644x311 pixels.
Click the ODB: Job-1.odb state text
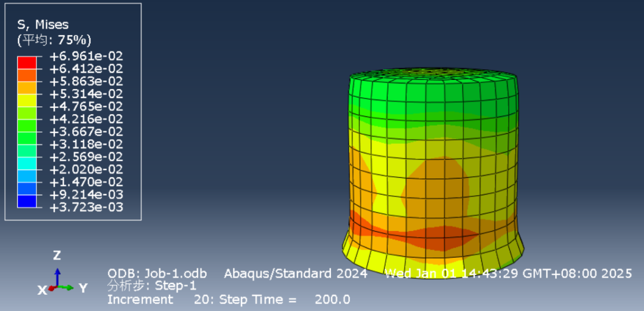[x=157, y=273]
